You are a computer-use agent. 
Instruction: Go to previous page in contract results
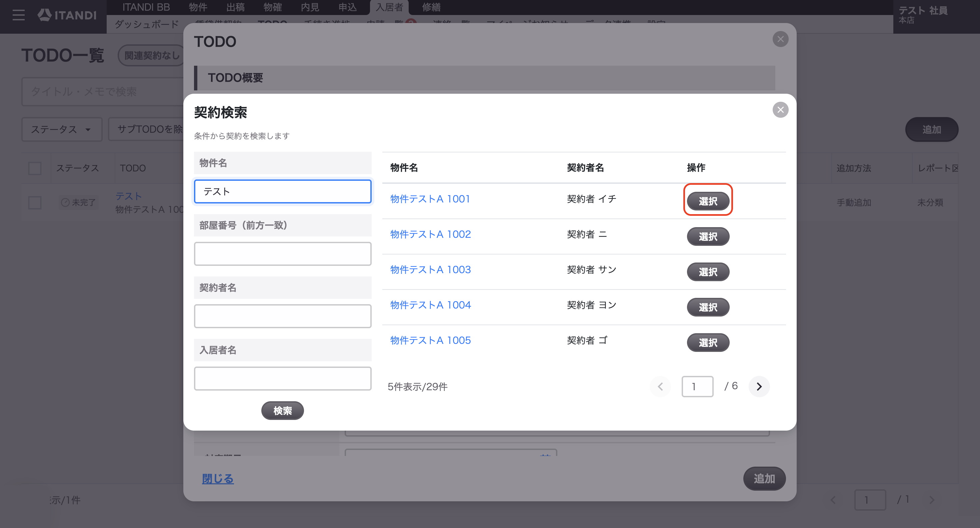click(660, 386)
